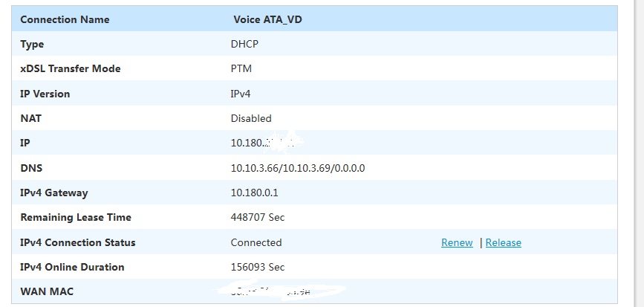
Task: Select the DNS addresses 10.10.3.66/10.10.3.69/0.0.0.0
Action: coord(297,168)
